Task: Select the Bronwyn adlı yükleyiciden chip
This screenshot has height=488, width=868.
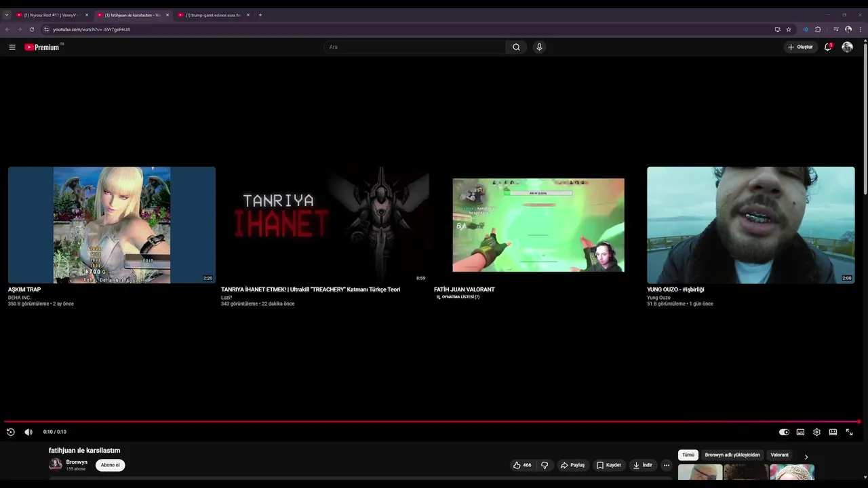Action: pyautogui.click(x=732, y=455)
